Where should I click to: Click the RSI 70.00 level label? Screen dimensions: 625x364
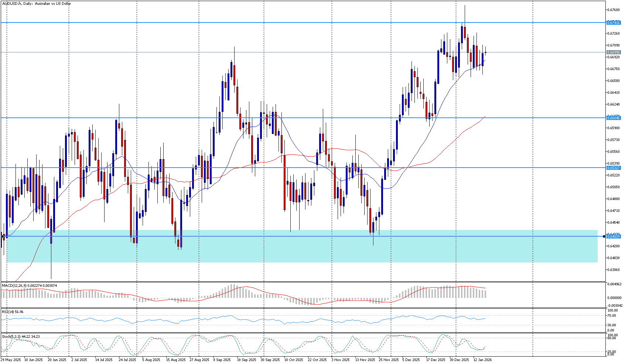[x=612, y=316]
